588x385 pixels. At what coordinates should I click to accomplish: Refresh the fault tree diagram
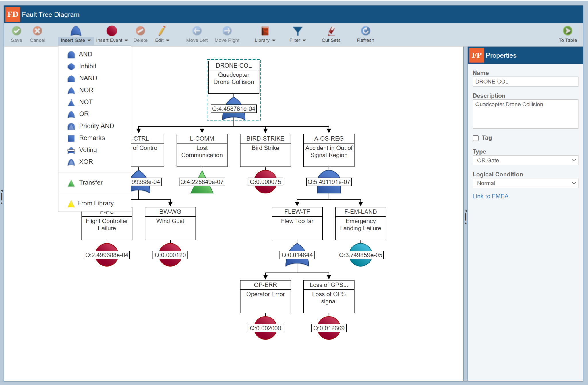point(365,34)
